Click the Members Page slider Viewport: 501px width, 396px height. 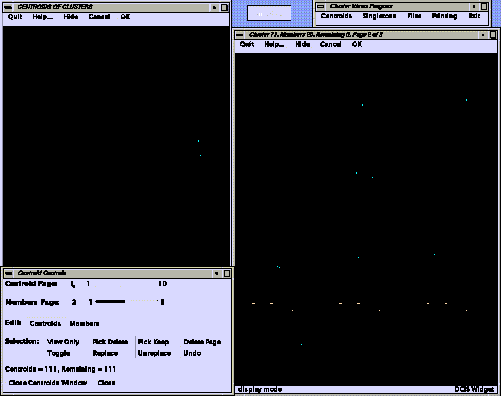[x=127, y=302]
